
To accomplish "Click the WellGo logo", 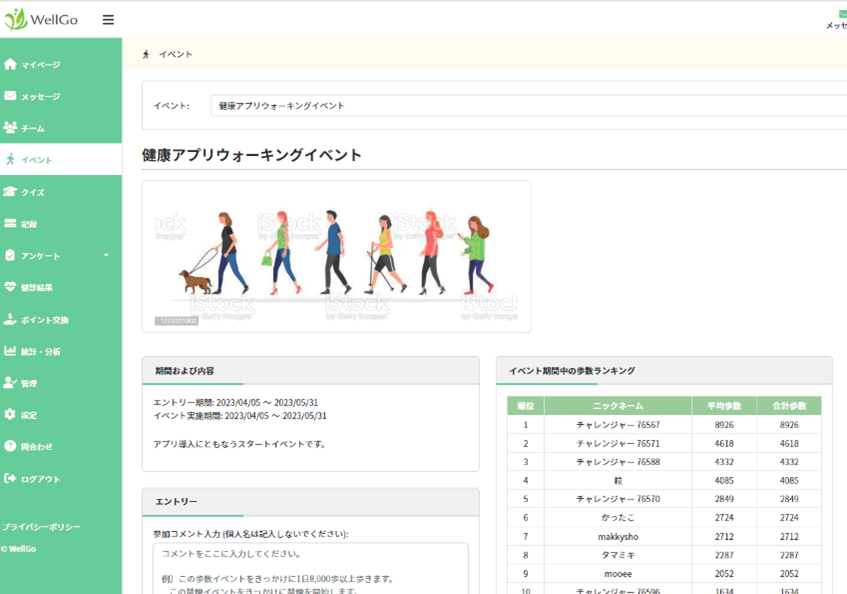I will [x=41, y=19].
